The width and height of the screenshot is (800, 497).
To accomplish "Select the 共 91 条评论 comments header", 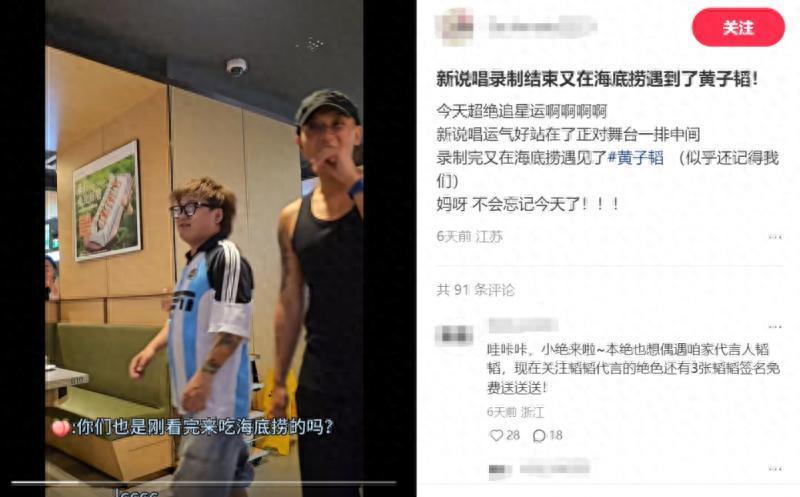I will pos(476,290).
